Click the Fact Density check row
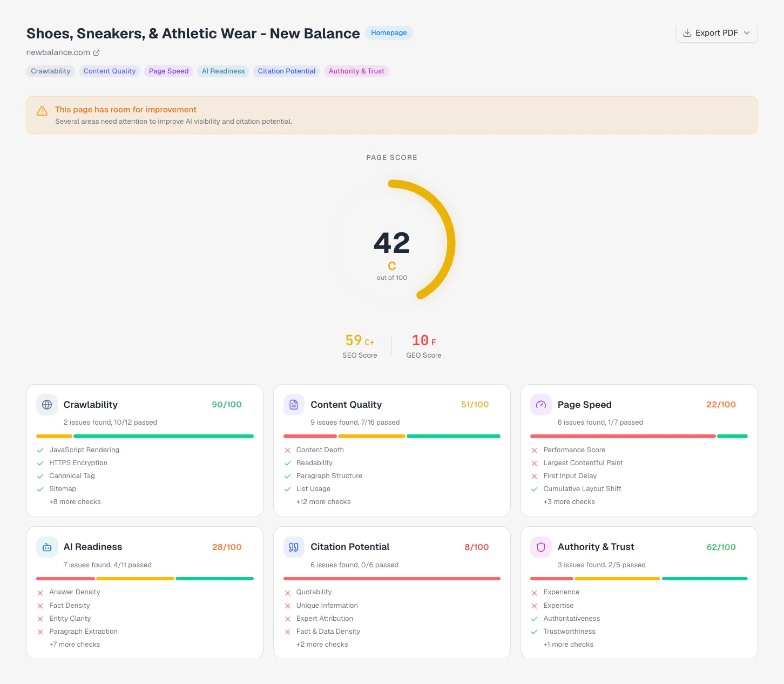The width and height of the screenshot is (784, 684). (145, 606)
